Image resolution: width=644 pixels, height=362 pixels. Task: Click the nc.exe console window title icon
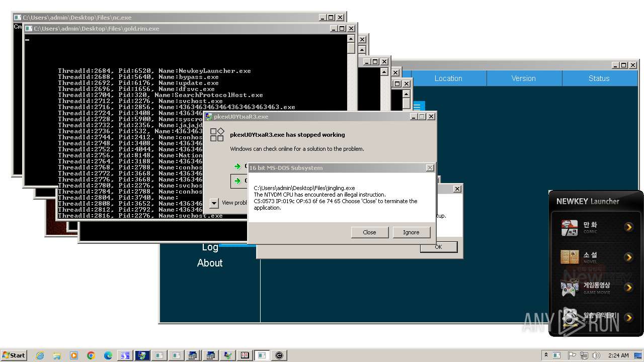pos(18,18)
